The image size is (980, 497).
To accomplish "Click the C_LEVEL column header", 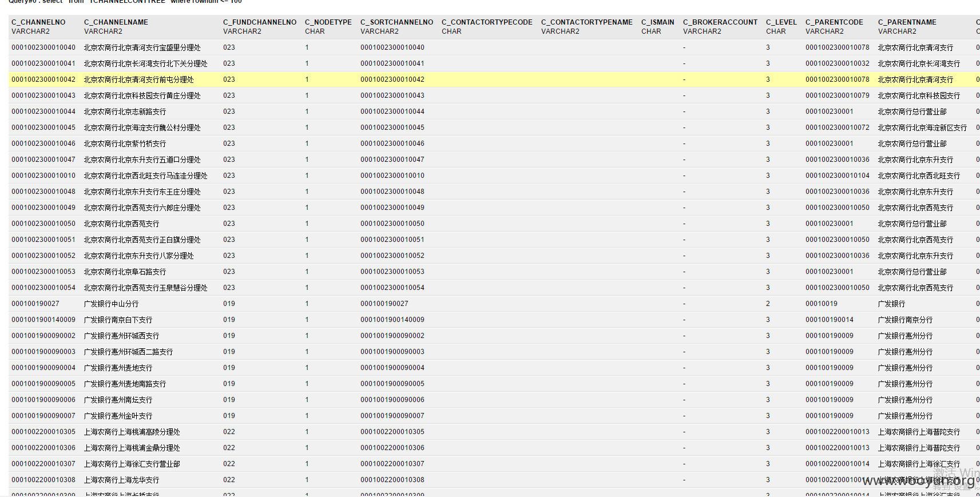I will [x=781, y=22].
